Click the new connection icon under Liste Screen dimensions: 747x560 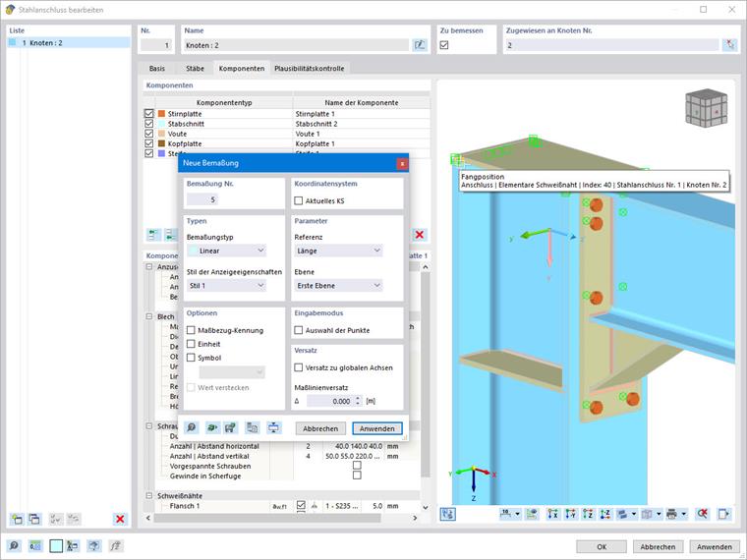click(17, 519)
